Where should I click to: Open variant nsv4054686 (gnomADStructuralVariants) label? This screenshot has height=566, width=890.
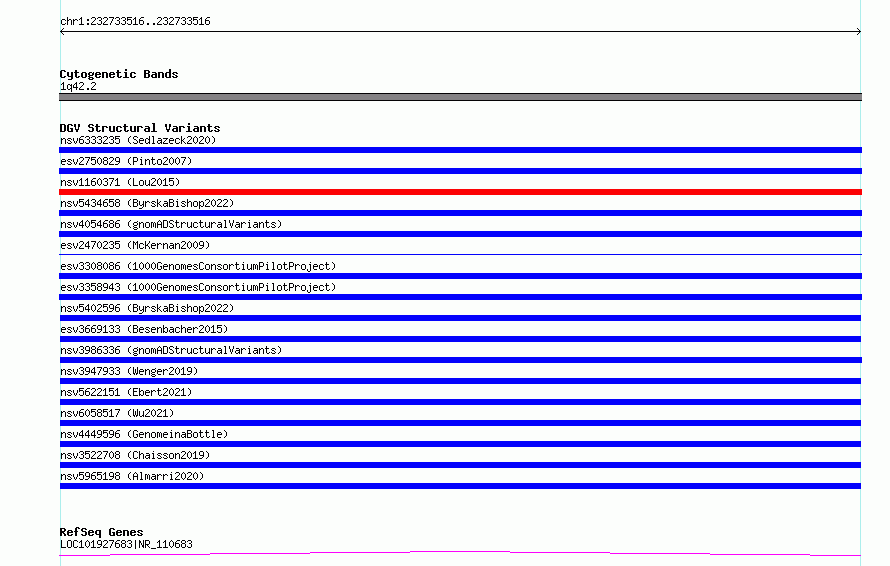click(171, 224)
